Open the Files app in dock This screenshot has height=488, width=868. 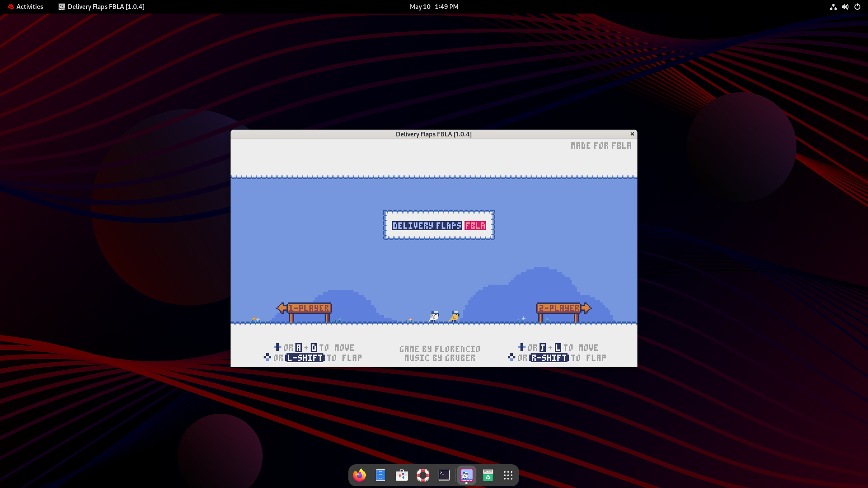tap(381, 475)
